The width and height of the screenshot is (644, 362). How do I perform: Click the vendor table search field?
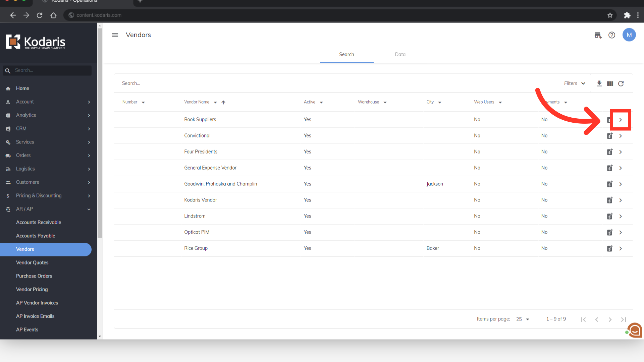coord(302,83)
